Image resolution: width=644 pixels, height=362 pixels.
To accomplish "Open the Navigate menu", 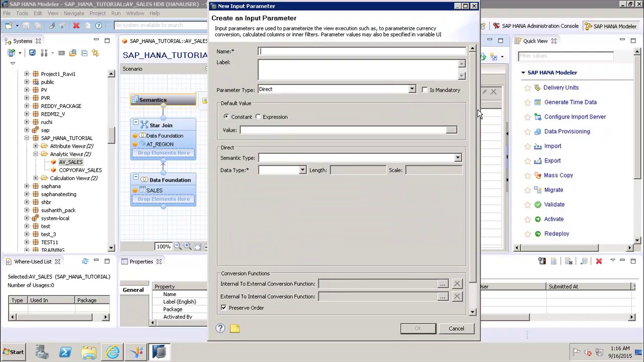I will [x=73, y=13].
